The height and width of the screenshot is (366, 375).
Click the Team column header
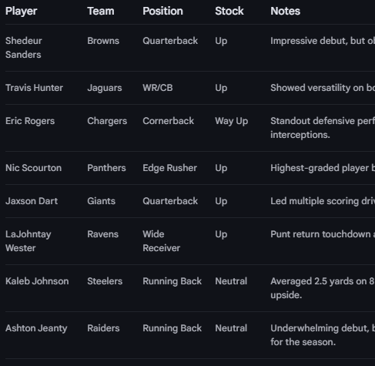(x=101, y=11)
